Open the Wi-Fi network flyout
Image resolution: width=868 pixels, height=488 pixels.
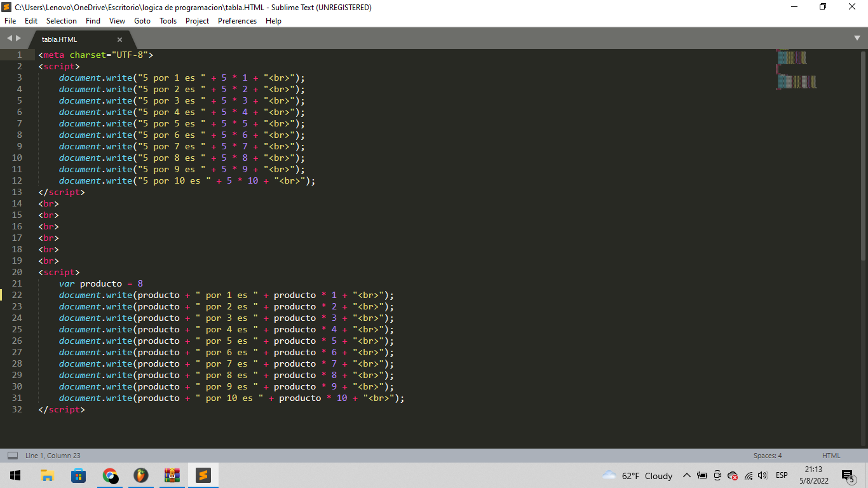749,475
